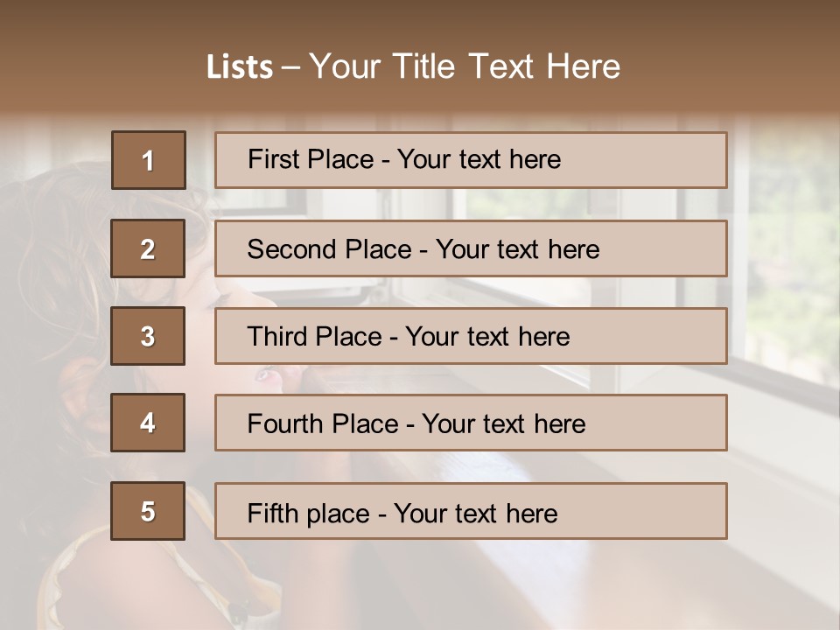The image size is (840, 630).
Task: Click "Your Title Text Here" title text
Action: 465,66
